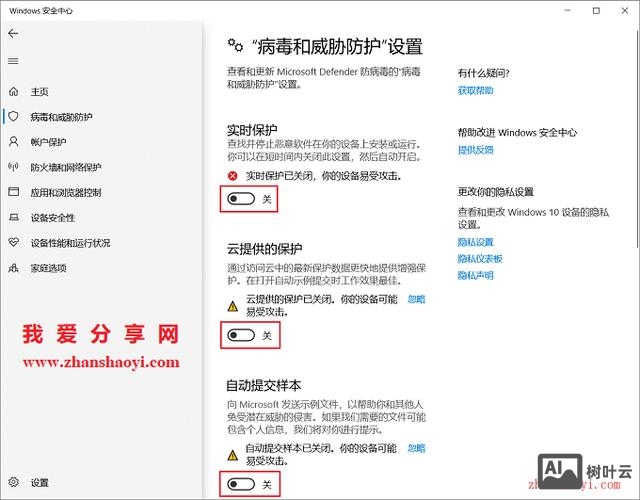Open 防火墙和网络保护 in the sidebar
The image size is (640, 500).
coord(66,167)
